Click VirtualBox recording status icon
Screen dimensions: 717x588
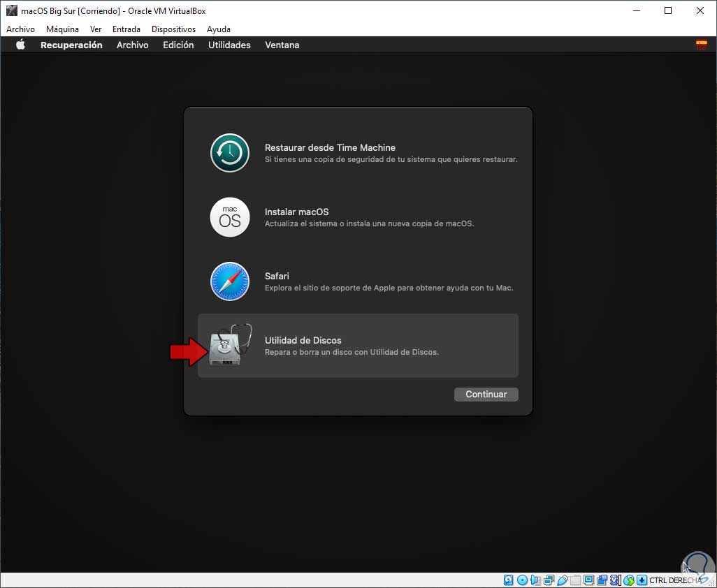point(602,580)
